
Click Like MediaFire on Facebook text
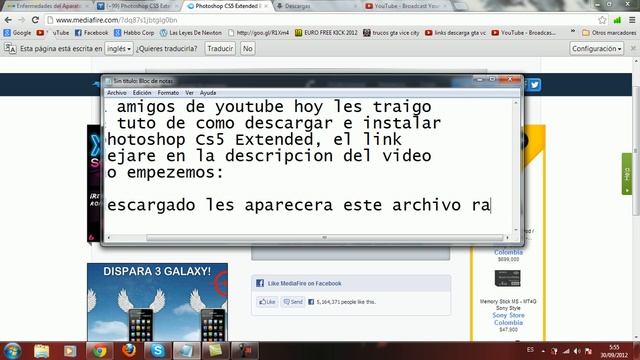pyautogui.click(x=304, y=283)
